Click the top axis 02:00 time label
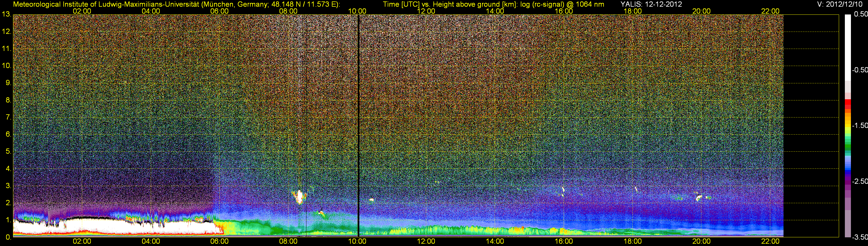Image resolution: width=868 pixels, height=246 pixels. tap(82, 11)
